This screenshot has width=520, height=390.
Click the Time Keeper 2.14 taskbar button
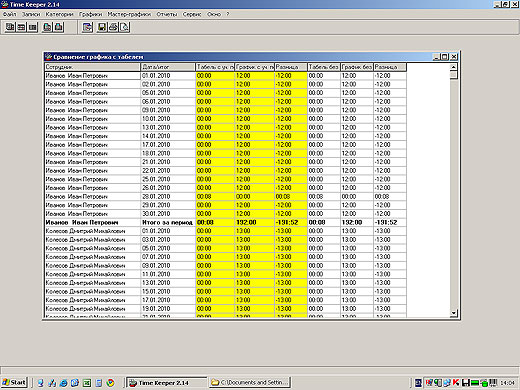pos(167,383)
